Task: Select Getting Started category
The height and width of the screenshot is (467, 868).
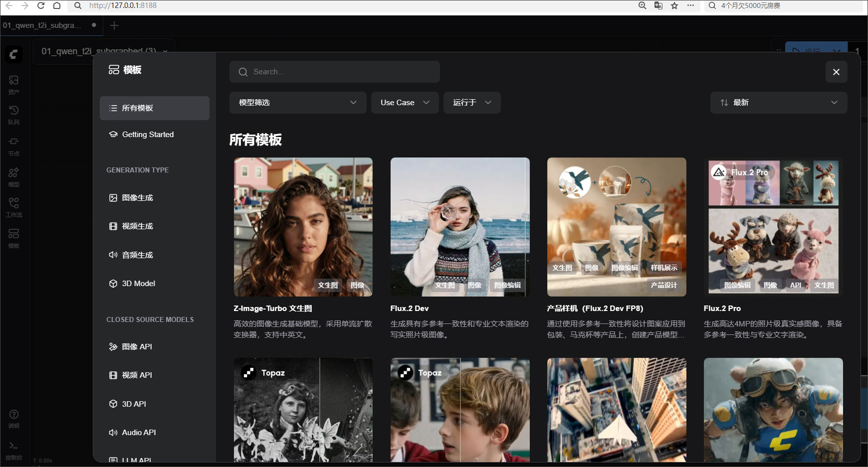Action: (155, 135)
